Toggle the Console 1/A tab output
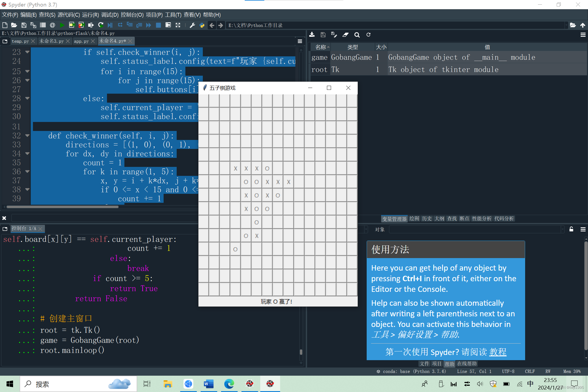 (23, 228)
